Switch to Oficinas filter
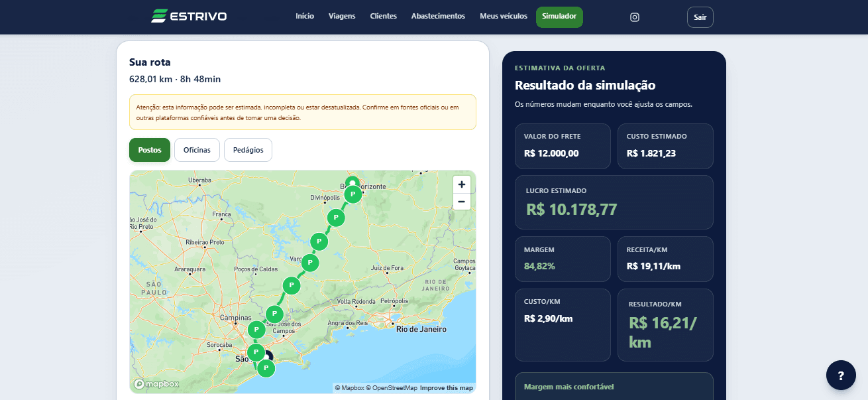Image resolution: width=868 pixels, height=400 pixels. [x=197, y=150]
